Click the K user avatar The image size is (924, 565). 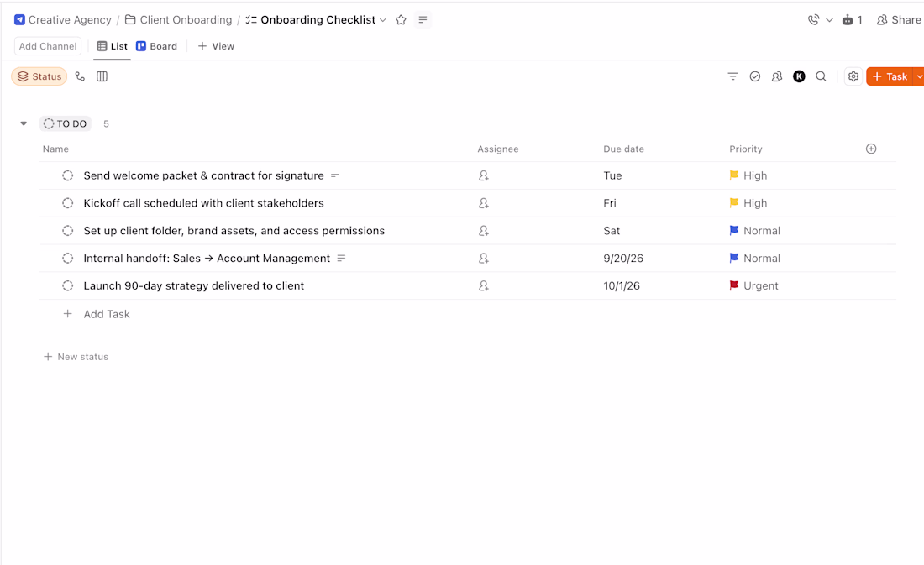tap(799, 76)
